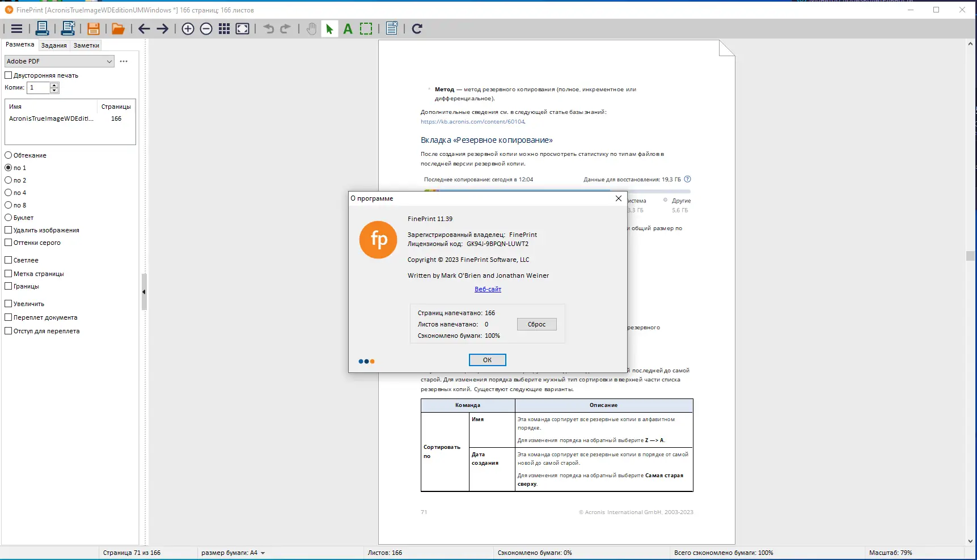Click the scrollbar down arrow

click(x=970, y=541)
